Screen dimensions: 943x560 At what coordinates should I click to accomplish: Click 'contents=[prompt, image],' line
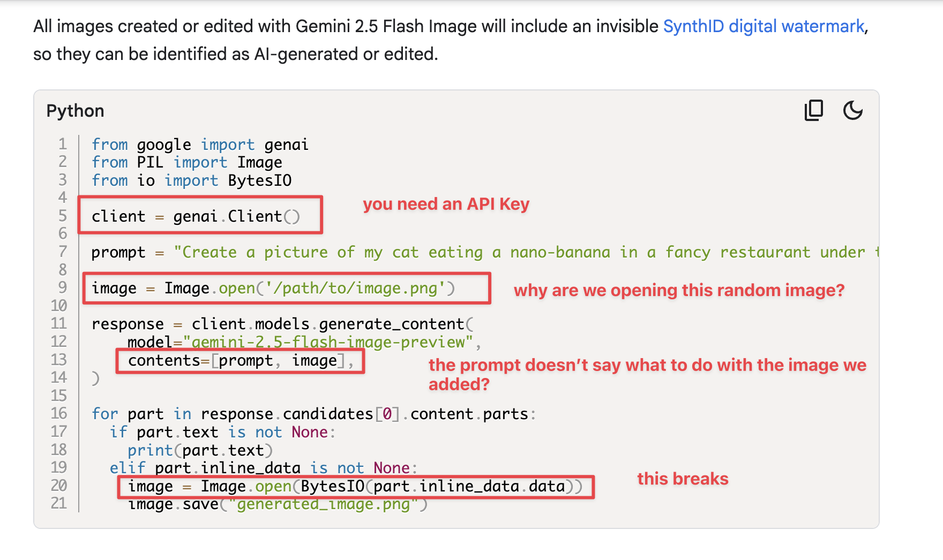(x=241, y=360)
